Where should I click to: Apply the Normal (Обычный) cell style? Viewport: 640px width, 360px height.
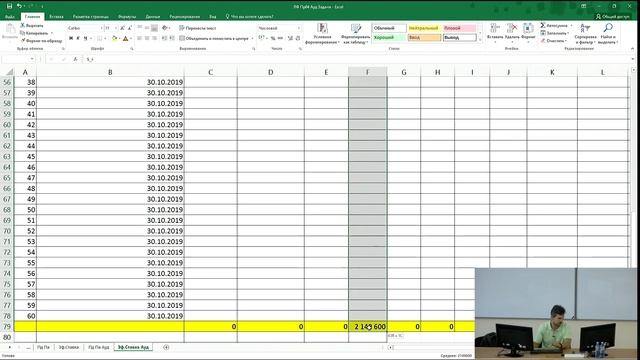click(389, 28)
